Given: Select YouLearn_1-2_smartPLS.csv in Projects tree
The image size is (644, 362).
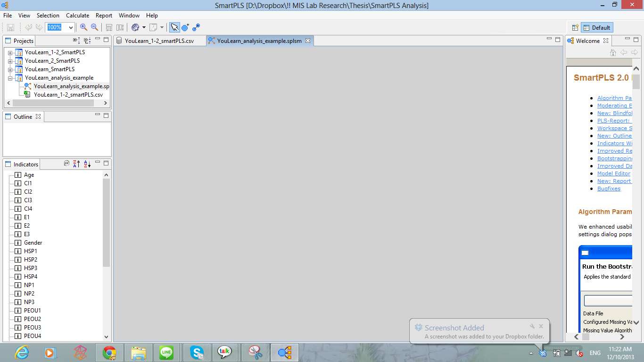Looking at the screenshot, I should point(68,95).
